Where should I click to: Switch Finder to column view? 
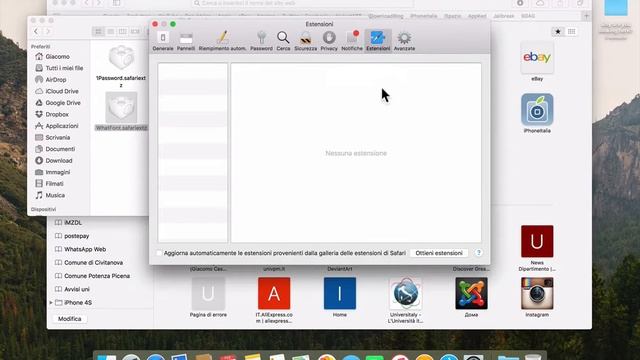[122, 31]
